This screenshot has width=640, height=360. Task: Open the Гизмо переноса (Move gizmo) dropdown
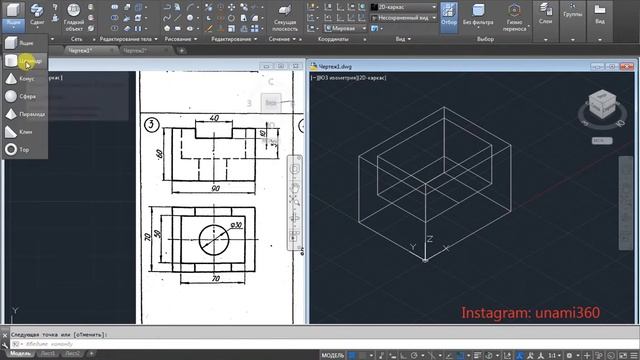515,18
